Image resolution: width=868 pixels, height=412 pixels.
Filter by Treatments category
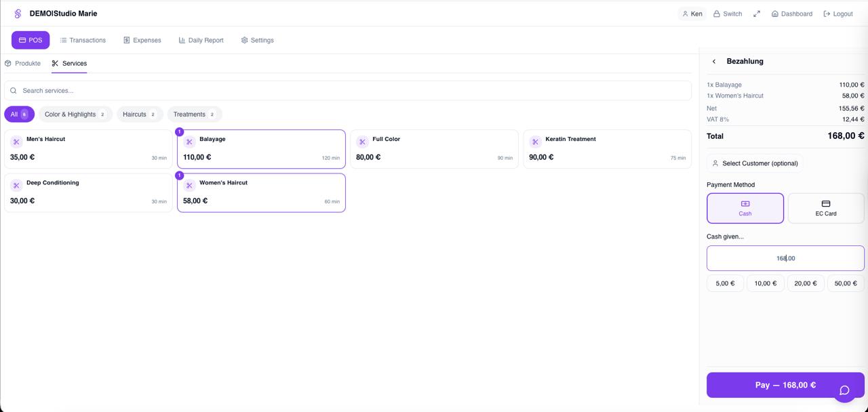195,115
